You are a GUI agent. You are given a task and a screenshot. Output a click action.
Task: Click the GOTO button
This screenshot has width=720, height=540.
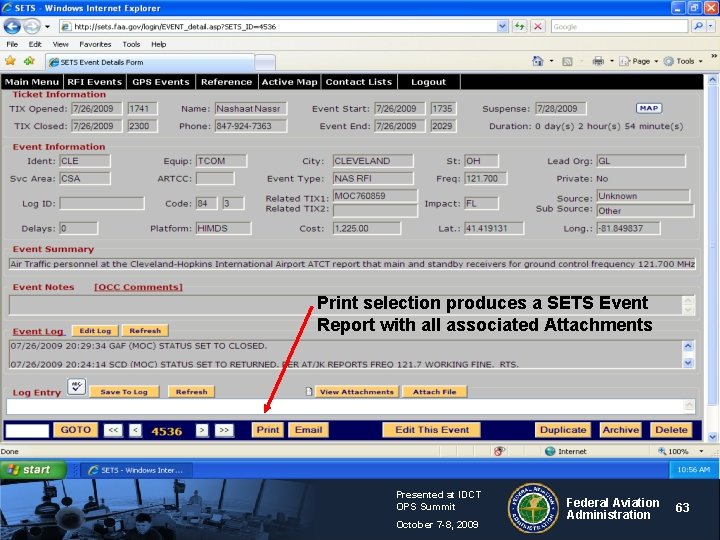point(76,430)
